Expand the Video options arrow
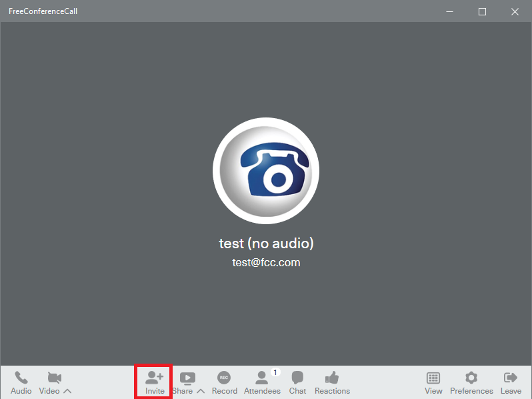 pyautogui.click(x=67, y=391)
